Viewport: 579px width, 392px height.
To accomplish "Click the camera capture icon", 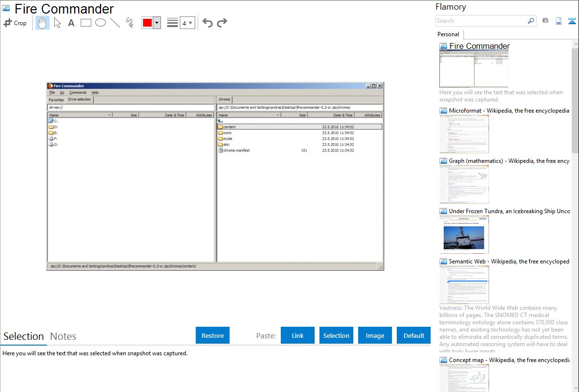I will pos(545,21).
